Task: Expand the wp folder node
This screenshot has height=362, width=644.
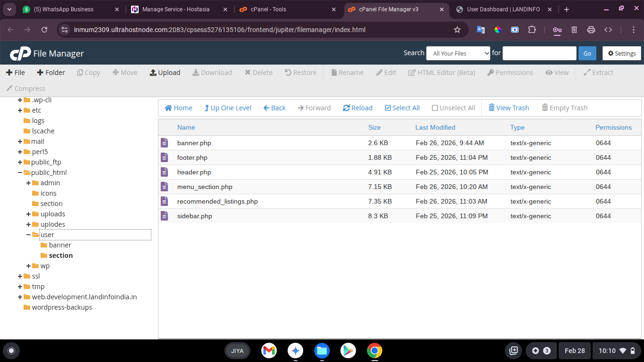Action: point(28,266)
